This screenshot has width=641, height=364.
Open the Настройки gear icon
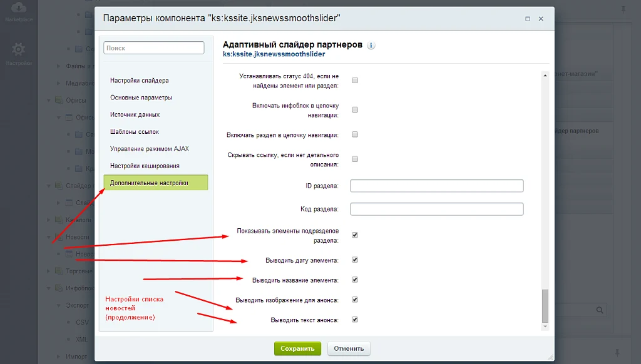pyautogui.click(x=18, y=49)
